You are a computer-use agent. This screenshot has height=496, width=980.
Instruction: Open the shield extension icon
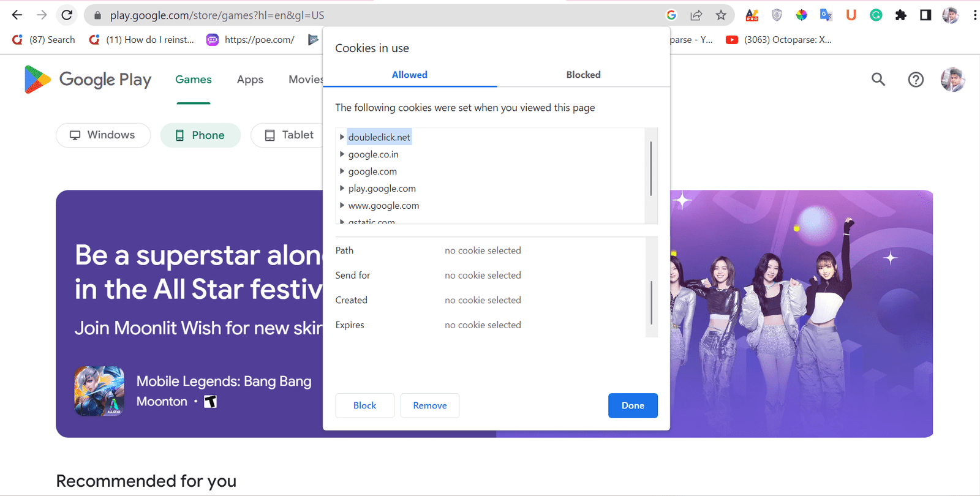point(777,15)
